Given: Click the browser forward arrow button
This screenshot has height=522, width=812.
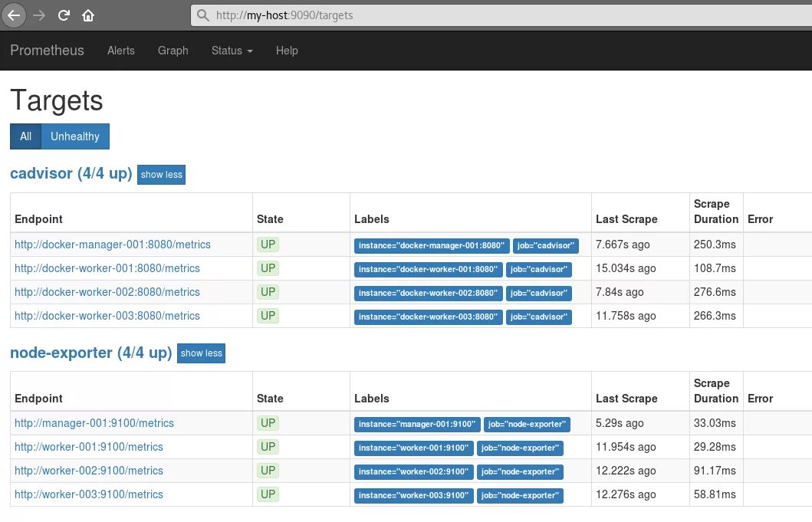Looking at the screenshot, I should [x=39, y=15].
